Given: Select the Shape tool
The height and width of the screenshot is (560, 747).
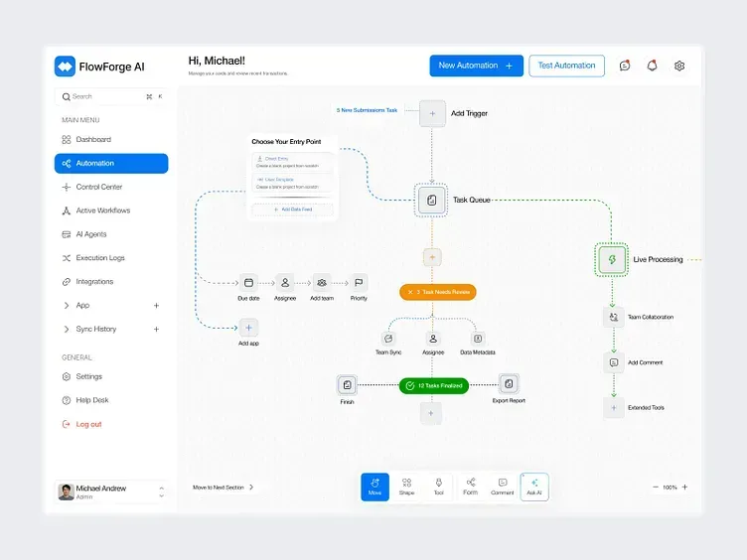Looking at the screenshot, I should [406, 487].
